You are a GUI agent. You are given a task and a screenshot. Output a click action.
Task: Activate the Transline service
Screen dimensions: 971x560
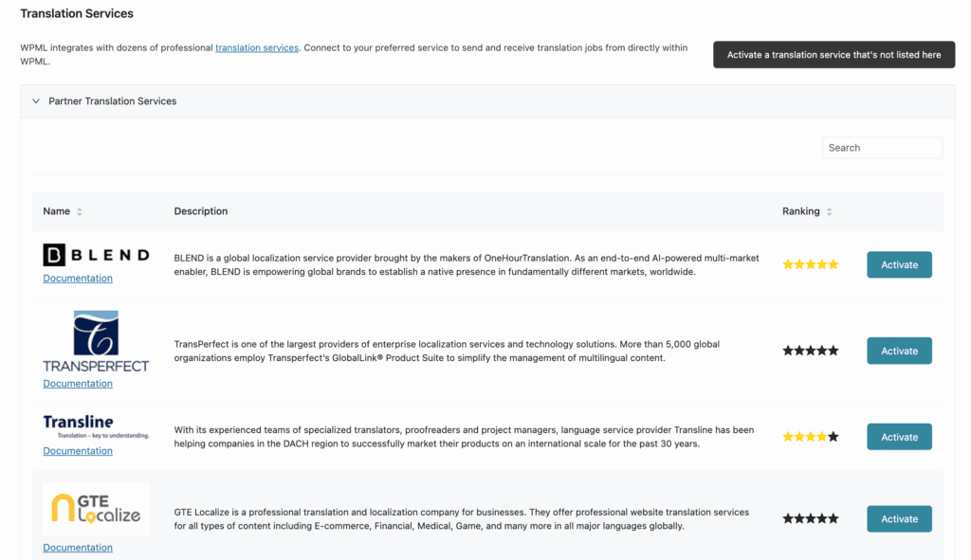point(899,437)
